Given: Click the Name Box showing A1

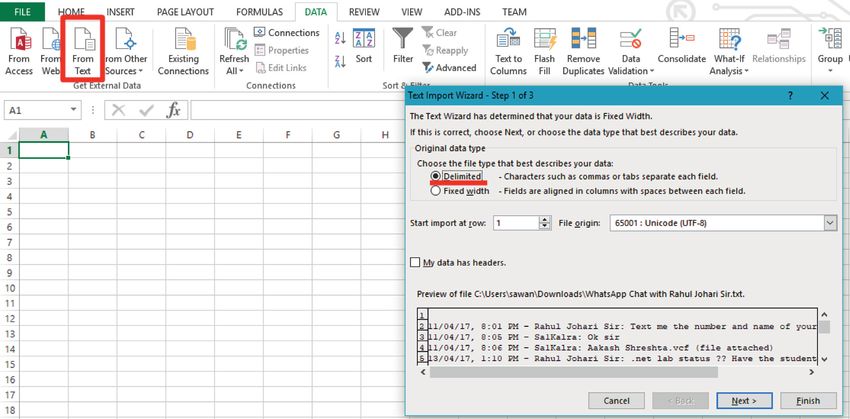Looking at the screenshot, I should (35, 110).
